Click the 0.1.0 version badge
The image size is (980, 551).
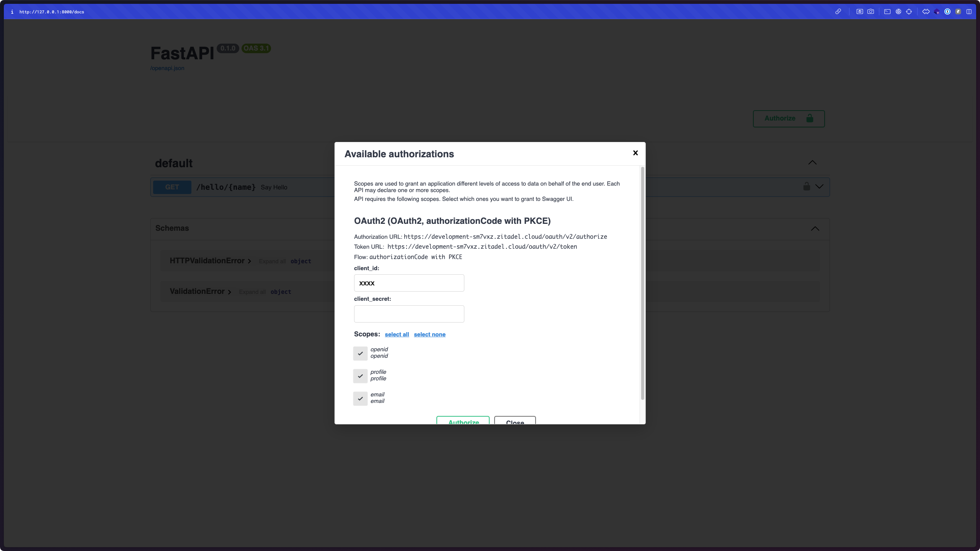(x=228, y=48)
